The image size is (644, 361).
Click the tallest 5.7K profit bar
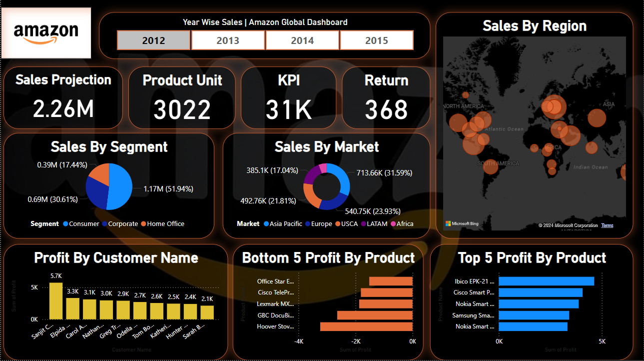point(56,300)
